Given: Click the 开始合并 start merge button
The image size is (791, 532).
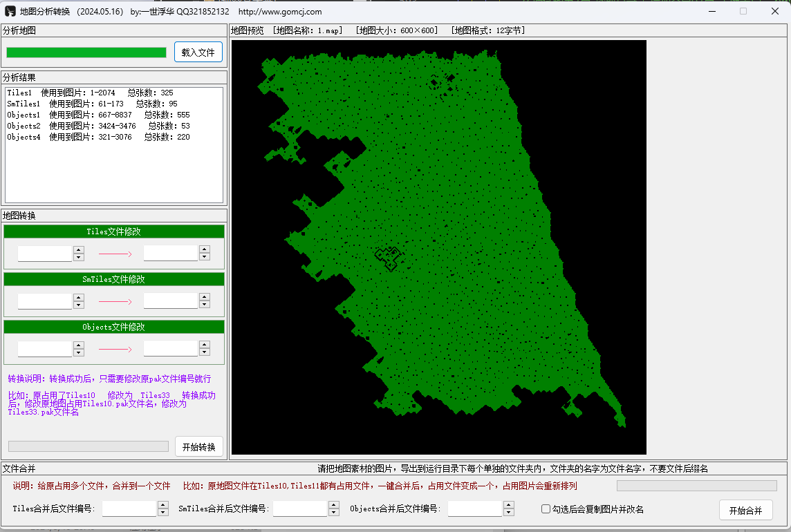Looking at the screenshot, I should click(x=745, y=511).
